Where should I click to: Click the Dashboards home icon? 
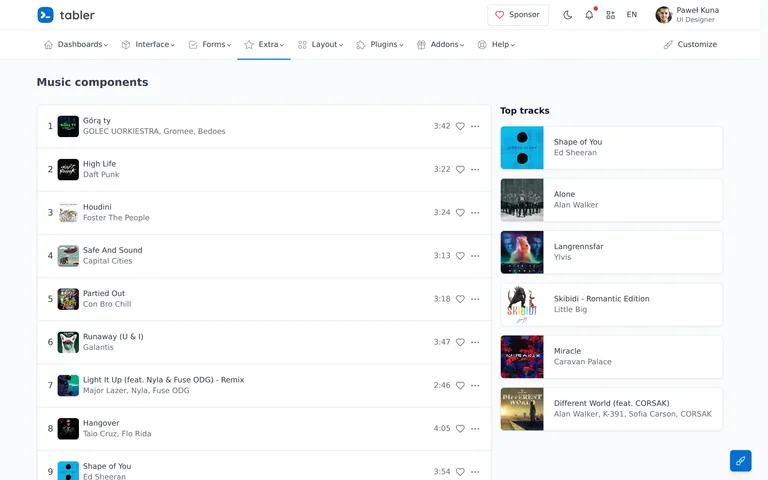pyautogui.click(x=48, y=45)
